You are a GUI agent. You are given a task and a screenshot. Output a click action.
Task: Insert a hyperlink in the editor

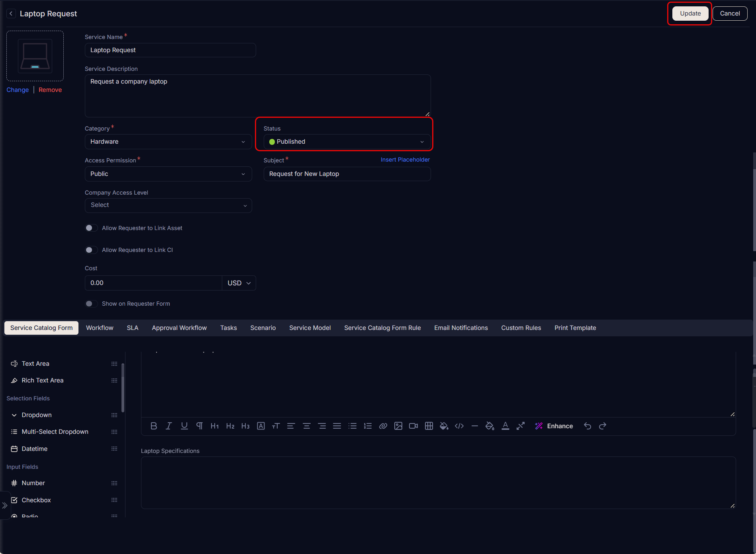click(x=383, y=426)
